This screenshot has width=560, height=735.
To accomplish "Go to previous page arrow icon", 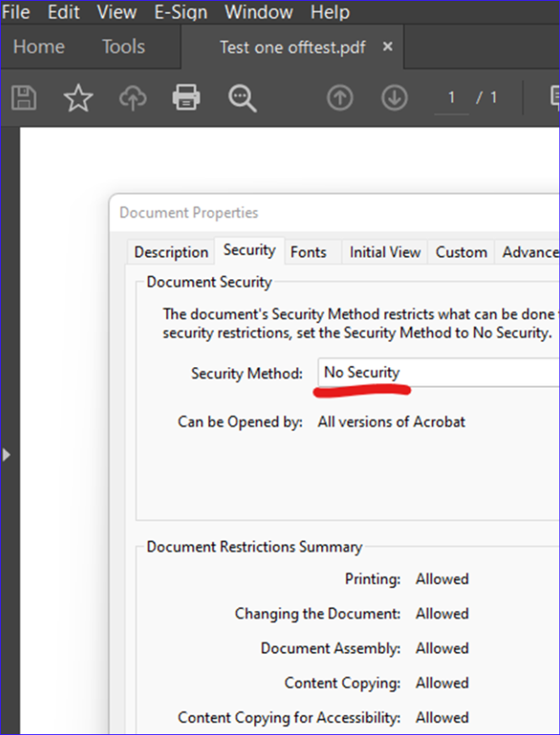I will click(340, 98).
